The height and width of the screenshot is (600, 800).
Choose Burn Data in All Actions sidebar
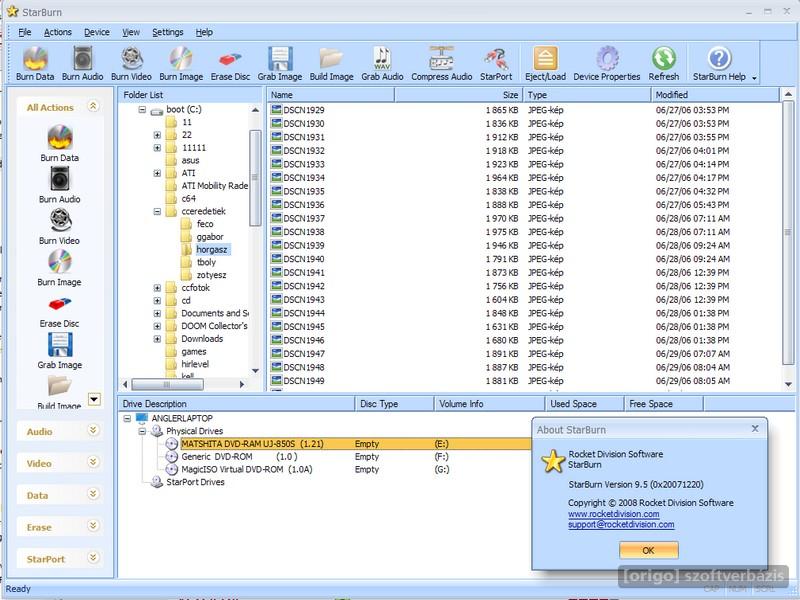59,143
